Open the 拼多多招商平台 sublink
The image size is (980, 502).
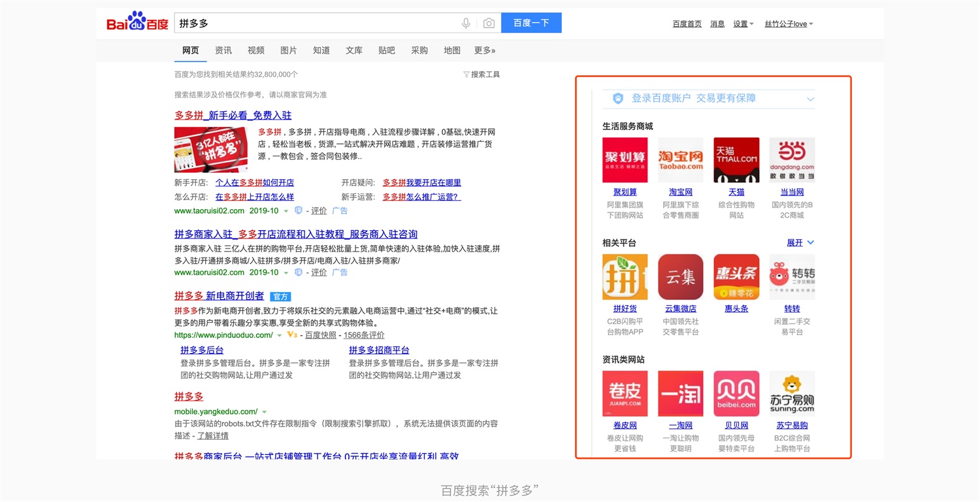pos(379,350)
